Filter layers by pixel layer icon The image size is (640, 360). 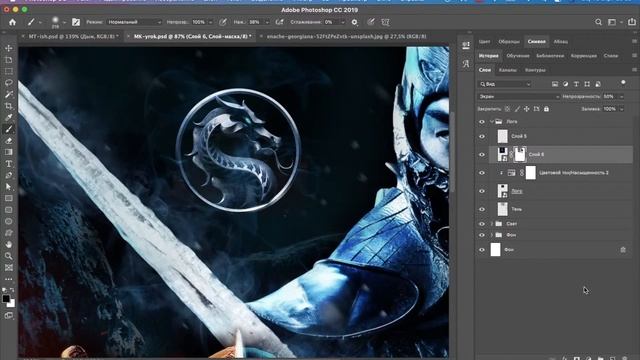click(x=555, y=84)
